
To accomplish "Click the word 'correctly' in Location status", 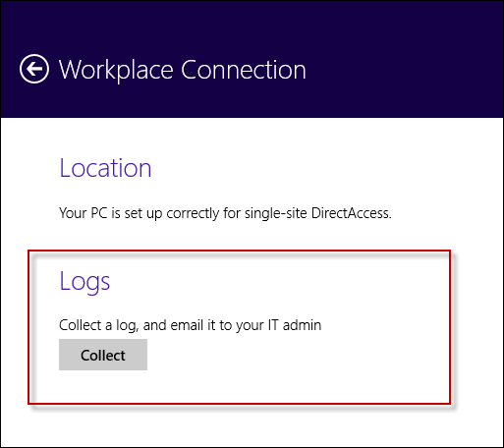I will [193, 214].
